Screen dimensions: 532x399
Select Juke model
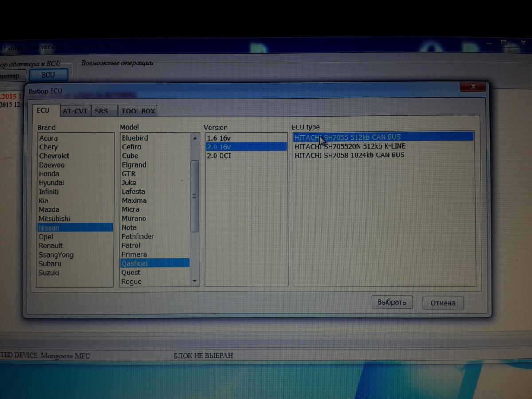point(155,183)
